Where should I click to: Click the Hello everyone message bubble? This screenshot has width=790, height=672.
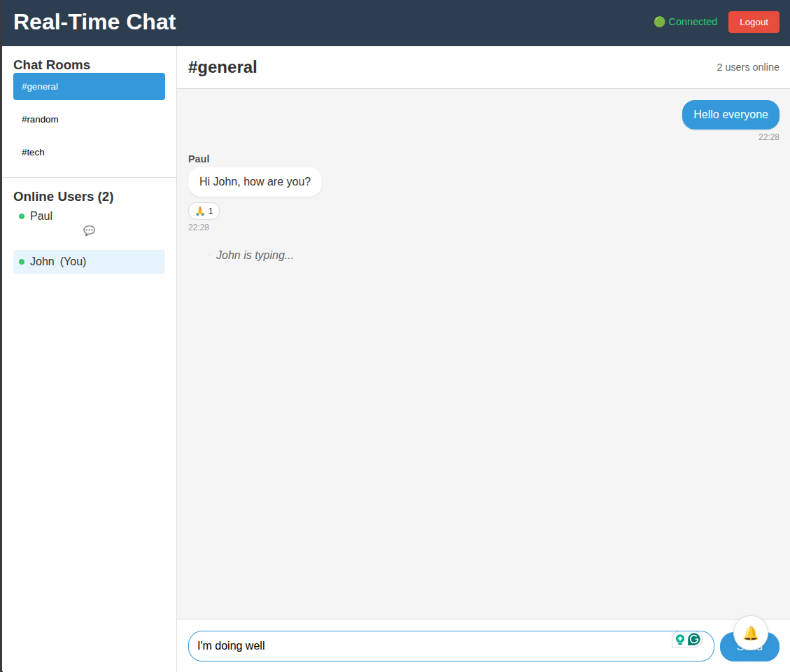pos(731,114)
